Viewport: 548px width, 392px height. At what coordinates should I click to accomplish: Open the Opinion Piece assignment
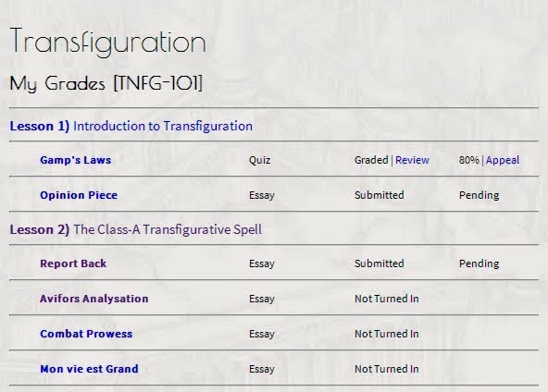tap(79, 195)
